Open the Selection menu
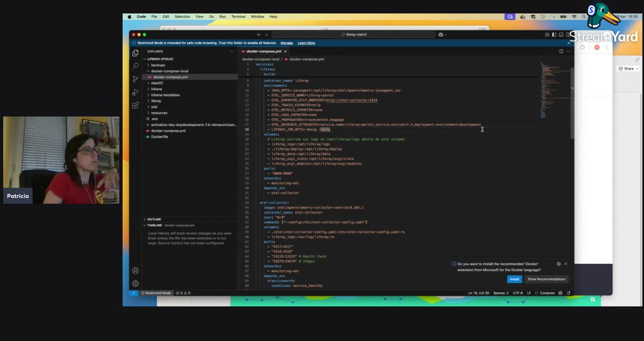 click(x=182, y=17)
